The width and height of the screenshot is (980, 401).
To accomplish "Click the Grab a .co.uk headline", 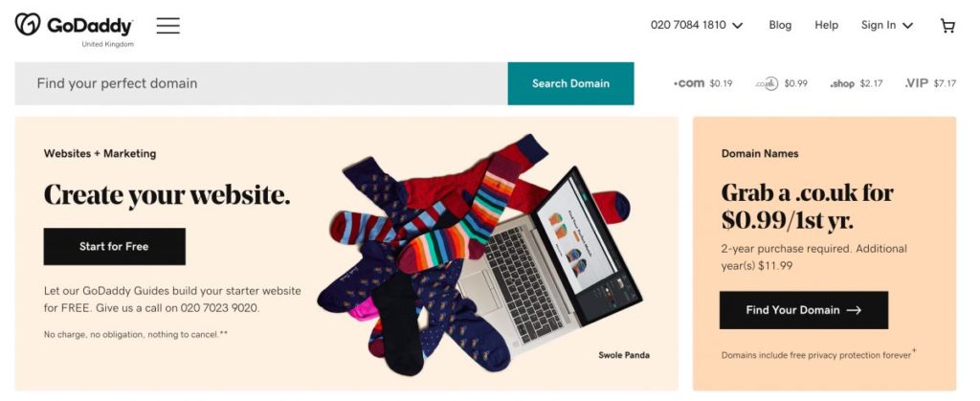I will tap(808, 206).
